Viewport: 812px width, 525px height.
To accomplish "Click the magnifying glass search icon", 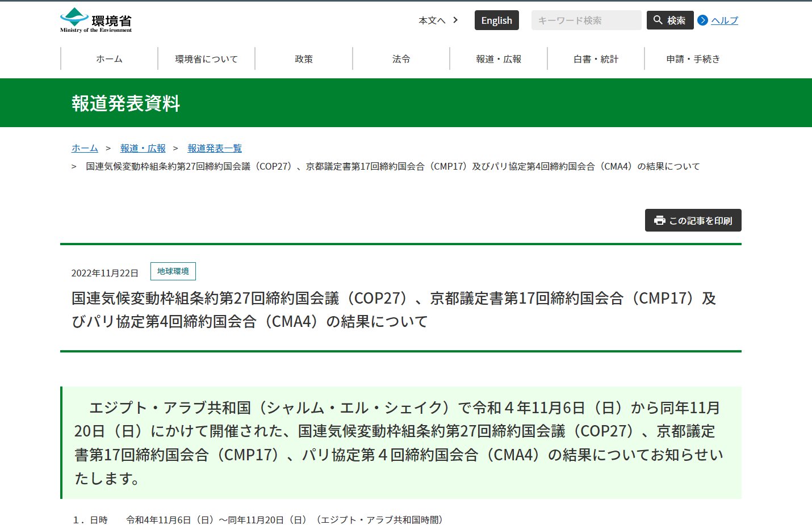I will (657, 20).
